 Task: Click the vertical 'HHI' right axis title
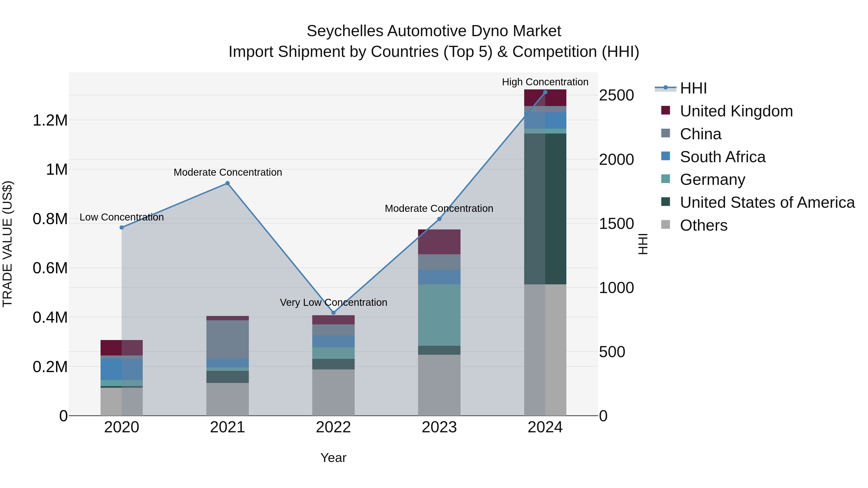coord(643,244)
